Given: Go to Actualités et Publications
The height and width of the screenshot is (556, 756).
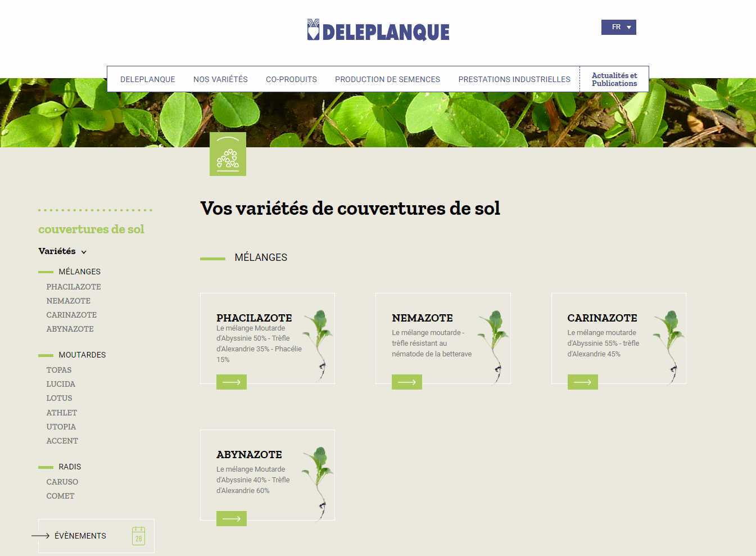Looking at the screenshot, I should (614, 79).
